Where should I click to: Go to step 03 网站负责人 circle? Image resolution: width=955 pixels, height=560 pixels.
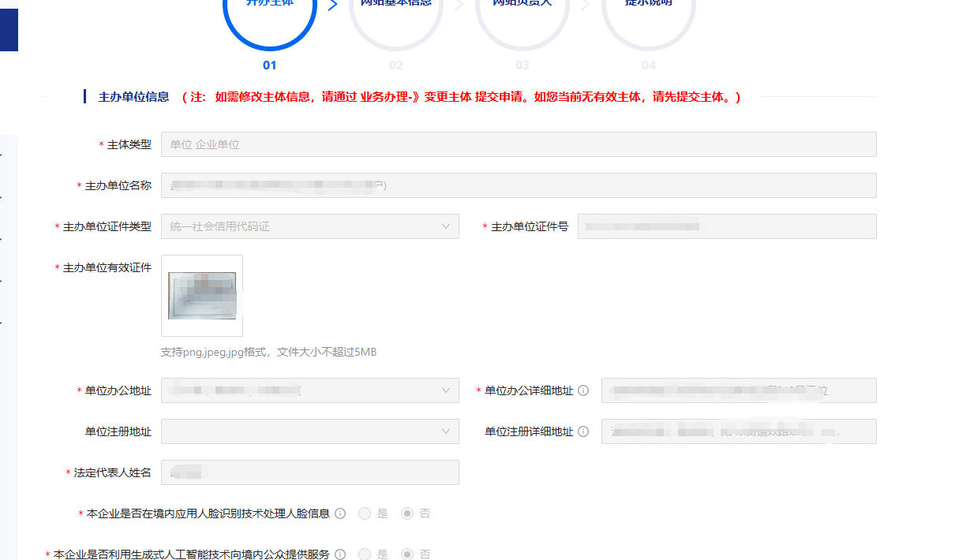coord(522,16)
